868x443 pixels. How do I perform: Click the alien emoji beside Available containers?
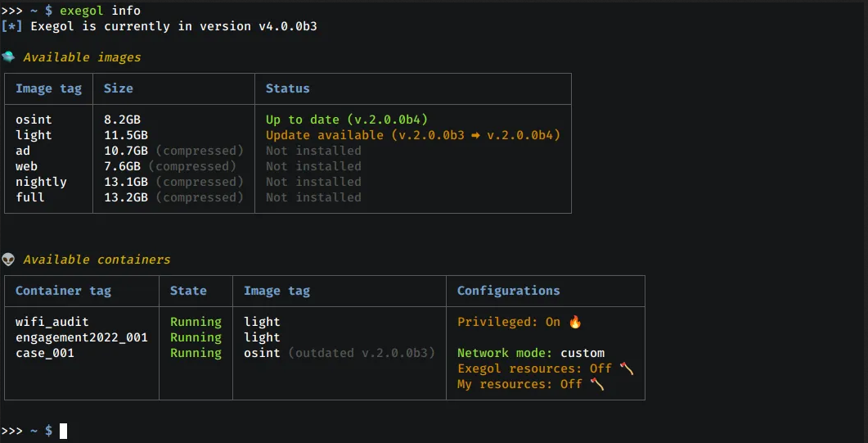pyautogui.click(x=8, y=259)
